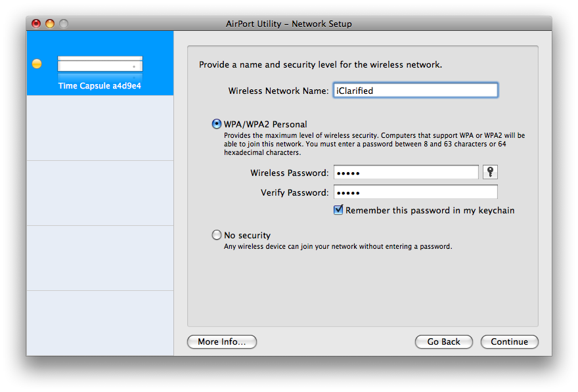Click the AirPort Utility – Network Setup title
The height and width of the screenshot is (392, 578).
pos(289,24)
